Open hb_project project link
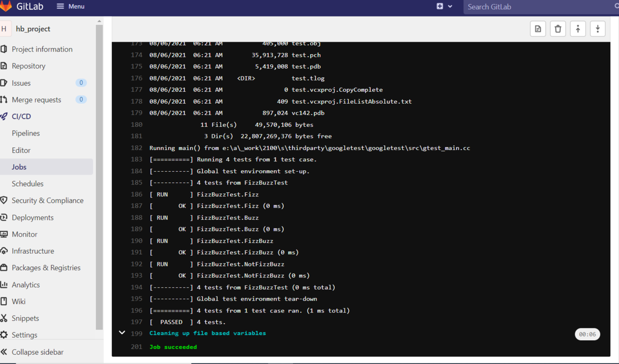The image size is (619, 364). (33, 29)
